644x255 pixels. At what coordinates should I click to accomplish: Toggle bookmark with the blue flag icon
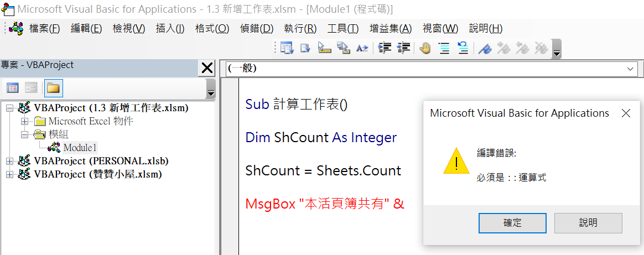[x=485, y=48]
